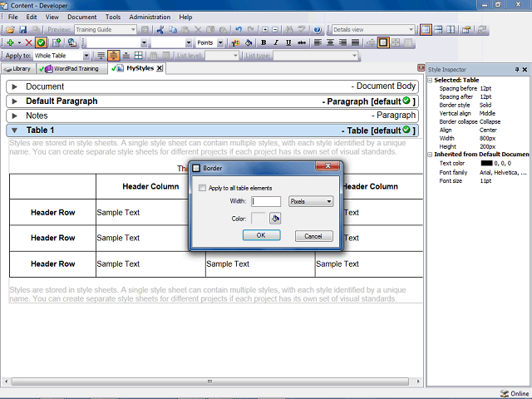
Task: Toggle Strikethrough formatting
Action: (301, 42)
